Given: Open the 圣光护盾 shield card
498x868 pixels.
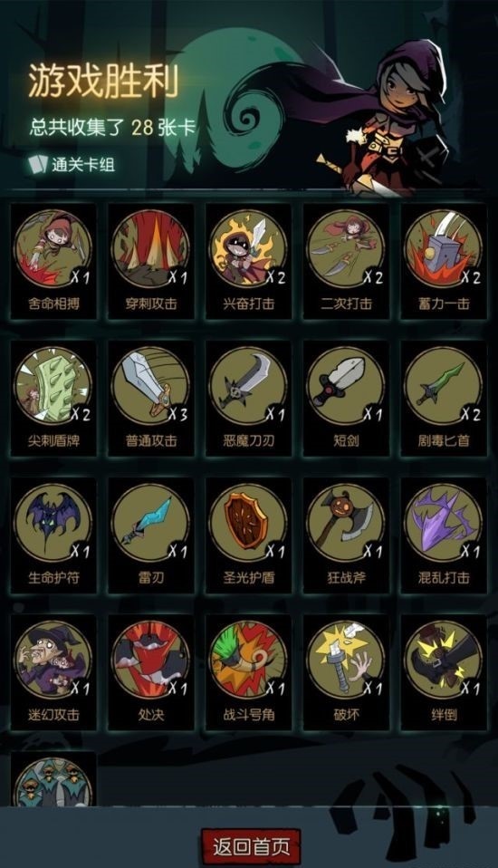Looking at the screenshot, I should click(248, 535).
